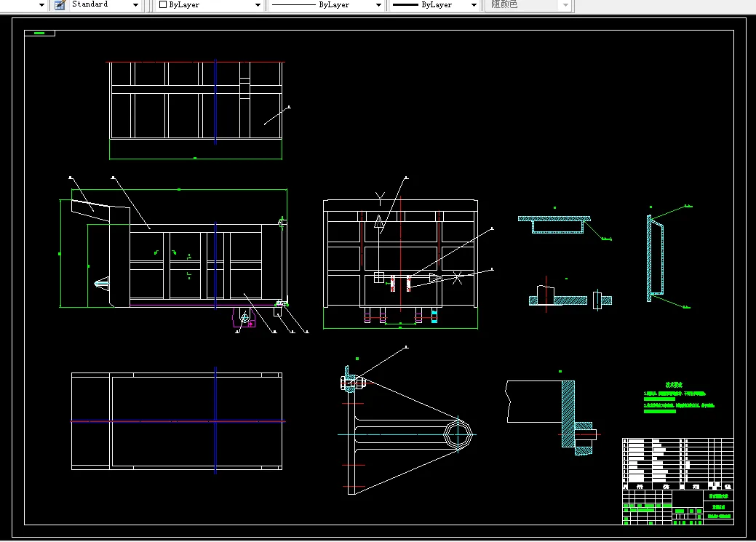The width and height of the screenshot is (756, 542).
Task: Expand the leftmost toolbar dropdown arrow
Action: click(41, 5)
